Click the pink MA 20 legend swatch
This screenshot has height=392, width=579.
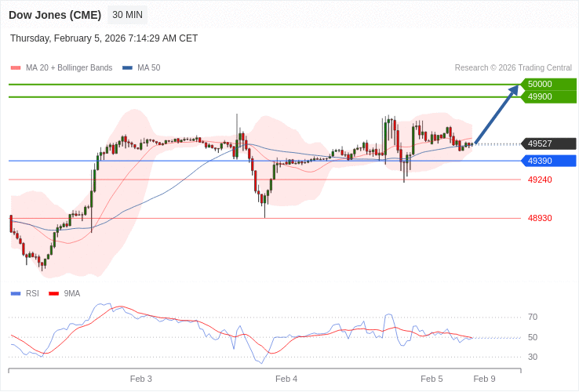tap(16, 68)
